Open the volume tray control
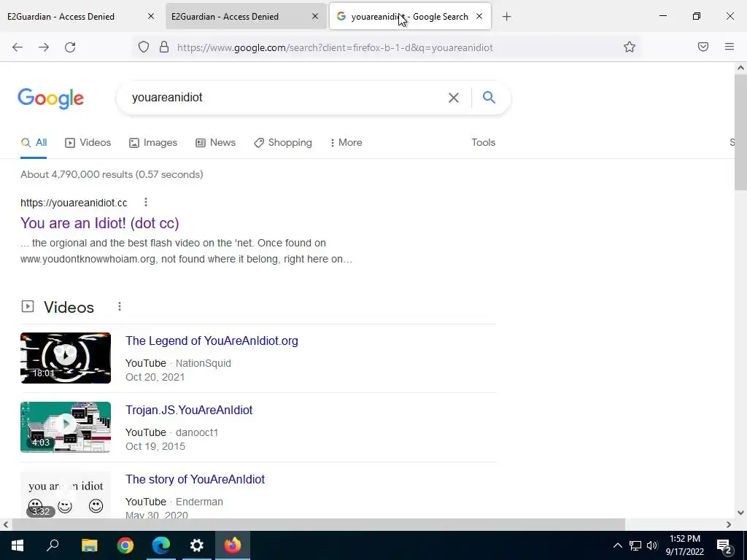Viewport: 747px width, 560px height. coord(651,545)
